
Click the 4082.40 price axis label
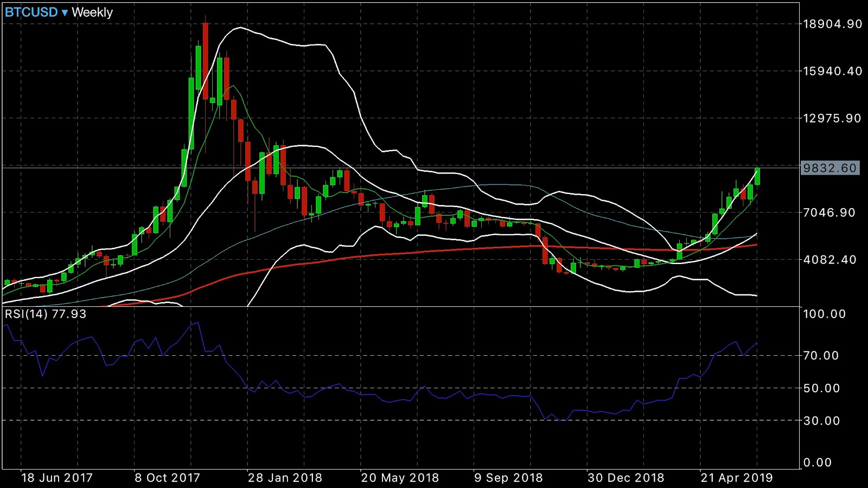(x=830, y=260)
